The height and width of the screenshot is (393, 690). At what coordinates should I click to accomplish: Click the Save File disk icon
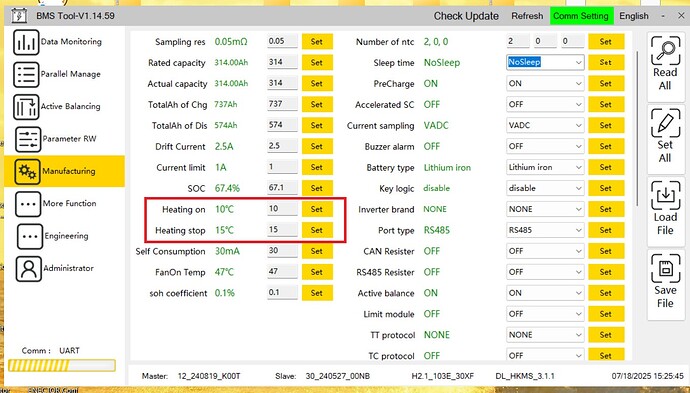[665, 268]
